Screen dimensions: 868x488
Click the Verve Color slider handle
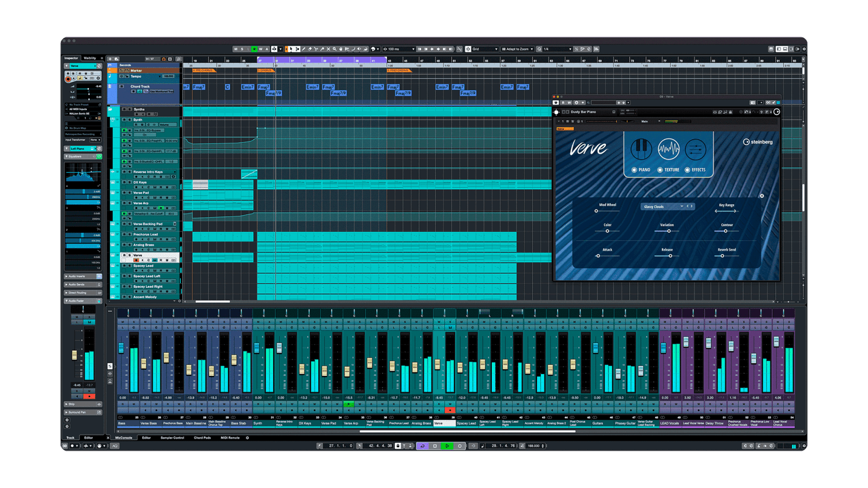tap(608, 231)
